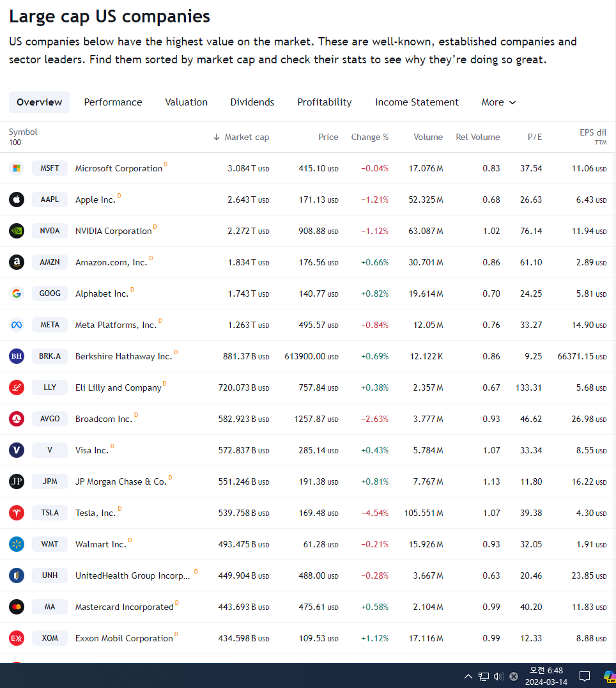Open the META ticker link
The height and width of the screenshot is (688, 616).
(50, 325)
